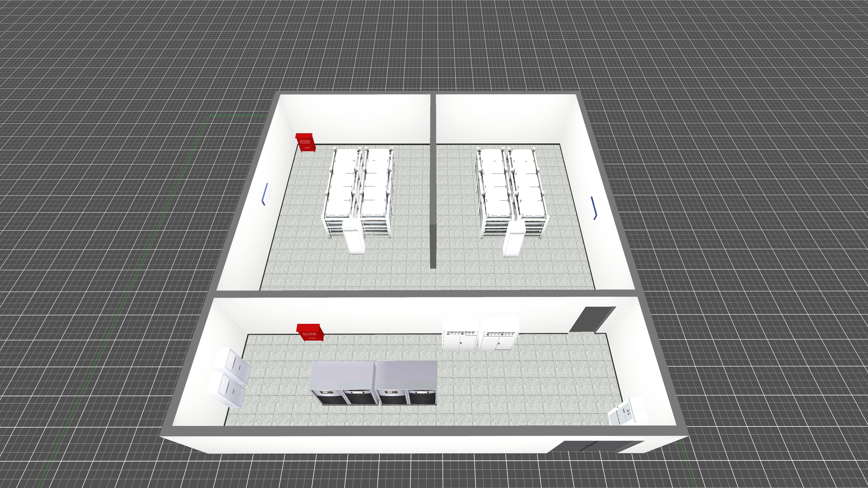
Task: Select the left gray cooling unit
Action: tap(343, 383)
